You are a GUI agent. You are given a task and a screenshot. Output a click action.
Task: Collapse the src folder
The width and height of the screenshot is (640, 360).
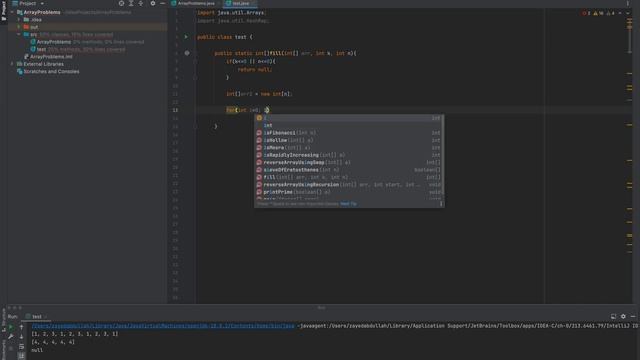coord(19,34)
